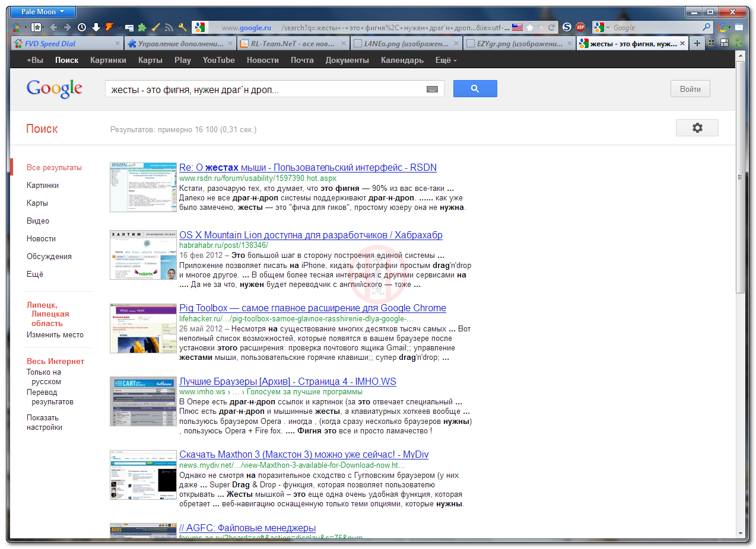Bookmark this page with the star icon
The width and height of the screenshot is (756, 549).
(530, 27)
